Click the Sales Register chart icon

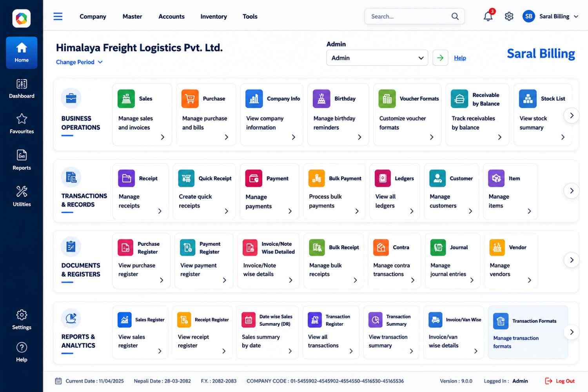click(125, 320)
